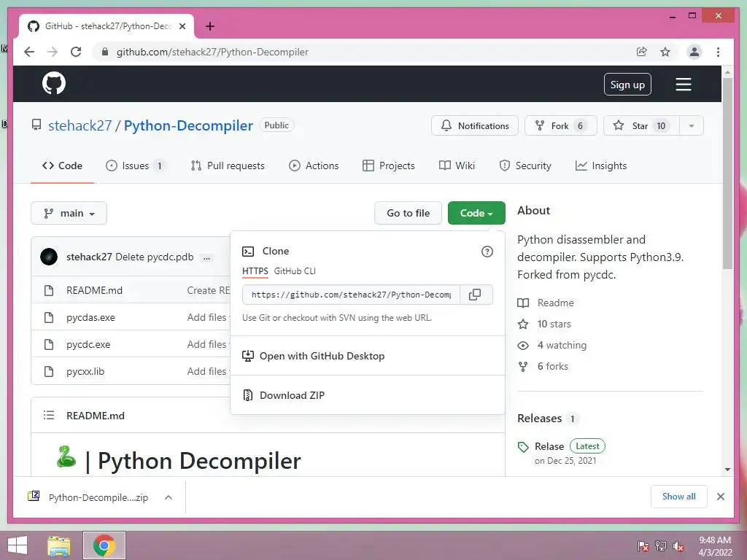Click the 4 watching link

552,345
